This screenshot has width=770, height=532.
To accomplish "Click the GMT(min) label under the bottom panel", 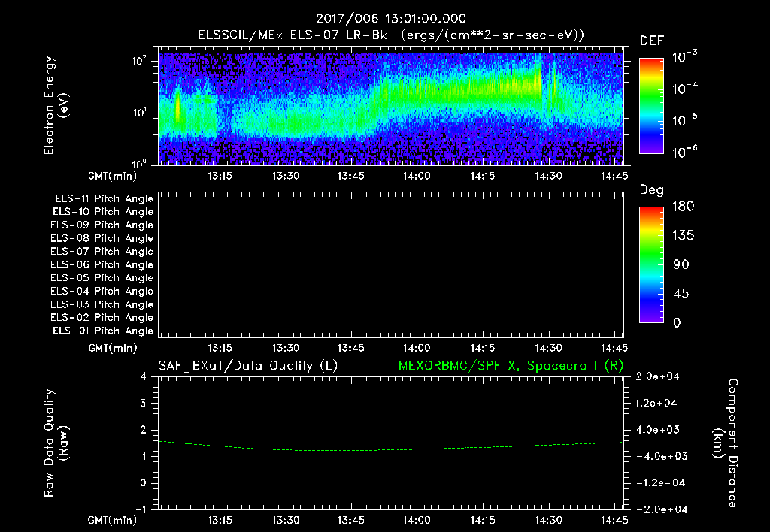I will point(113,520).
